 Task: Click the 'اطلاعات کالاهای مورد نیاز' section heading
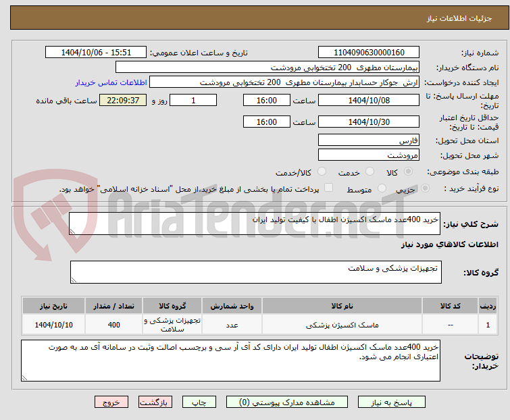pyautogui.click(x=449, y=244)
